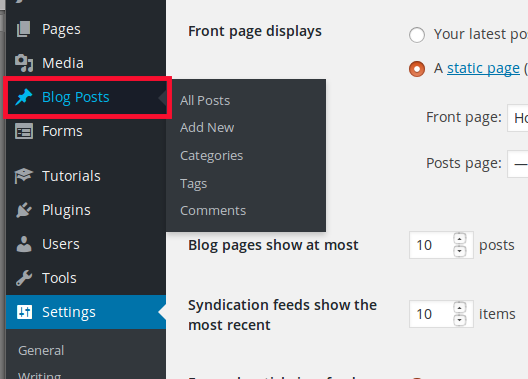Open the Tutorials menu
This screenshot has width=528, height=379.
tap(86, 176)
